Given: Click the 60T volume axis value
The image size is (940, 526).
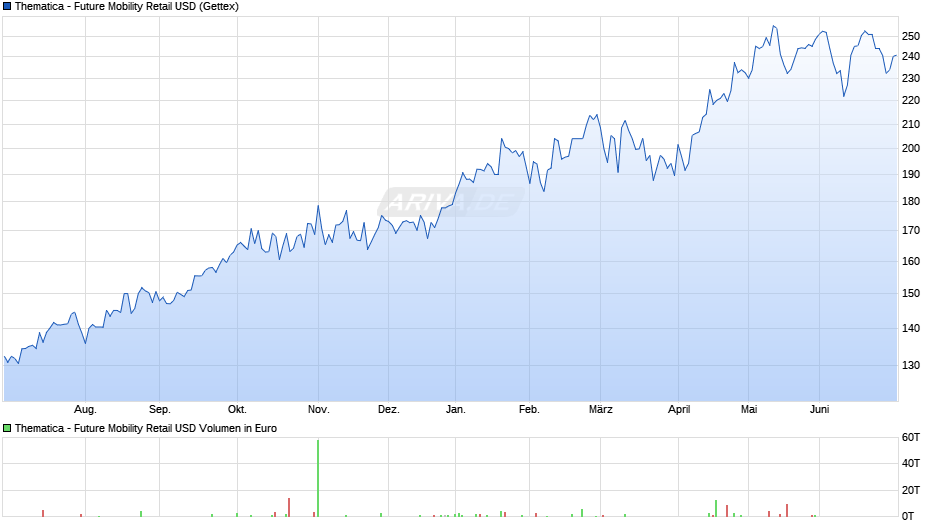Looking at the screenshot, I should tap(911, 438).
